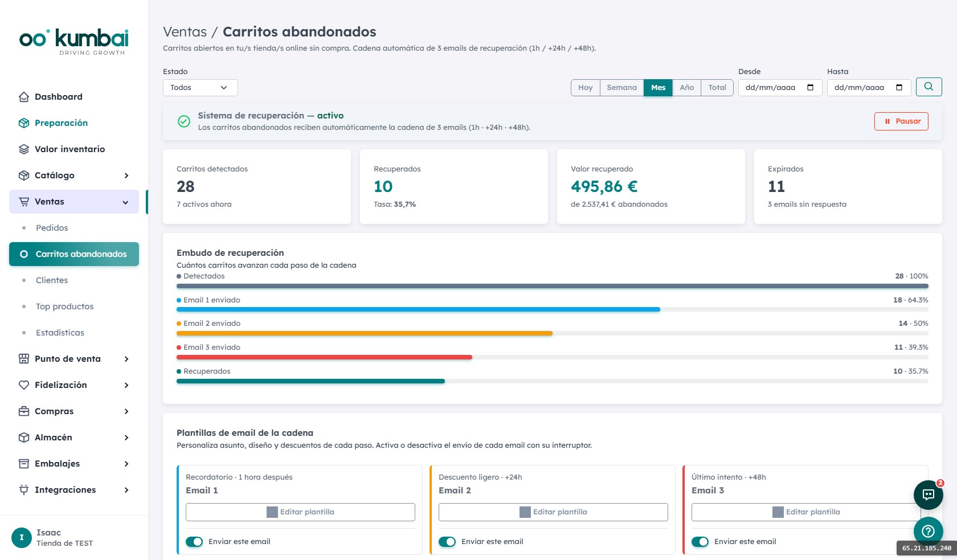Screen dimensions: 957x560
Task: Select the Año period tab
Action: point(687,88)
